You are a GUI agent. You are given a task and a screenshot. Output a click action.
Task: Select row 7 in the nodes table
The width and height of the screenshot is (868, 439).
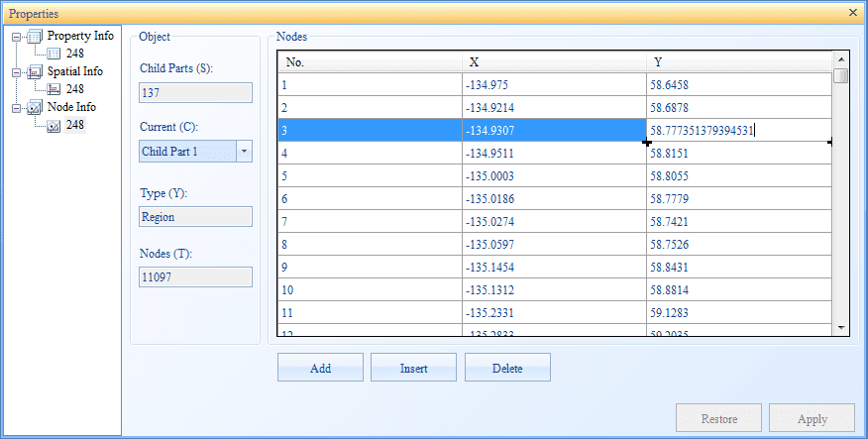(x=555, y=221)
